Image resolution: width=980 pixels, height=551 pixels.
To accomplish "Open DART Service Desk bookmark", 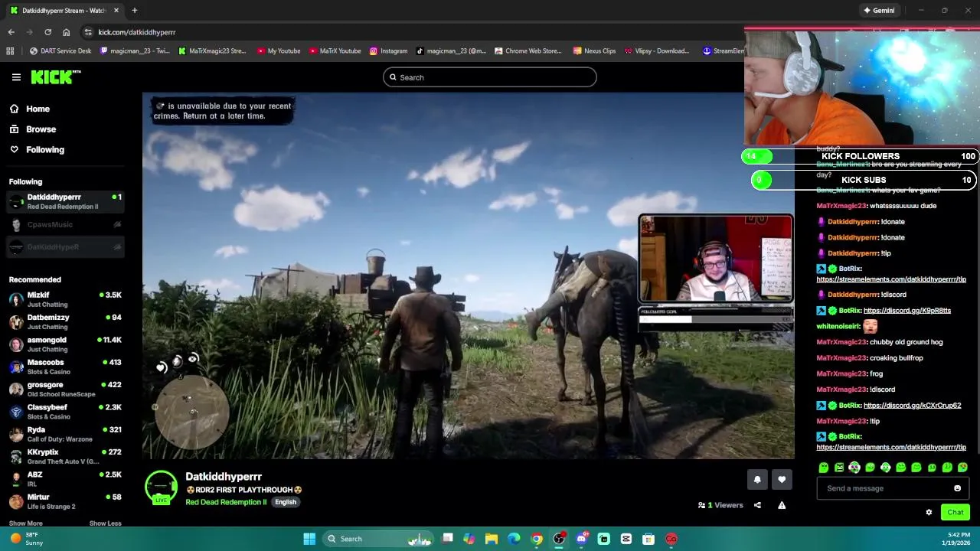I will 60,51.
